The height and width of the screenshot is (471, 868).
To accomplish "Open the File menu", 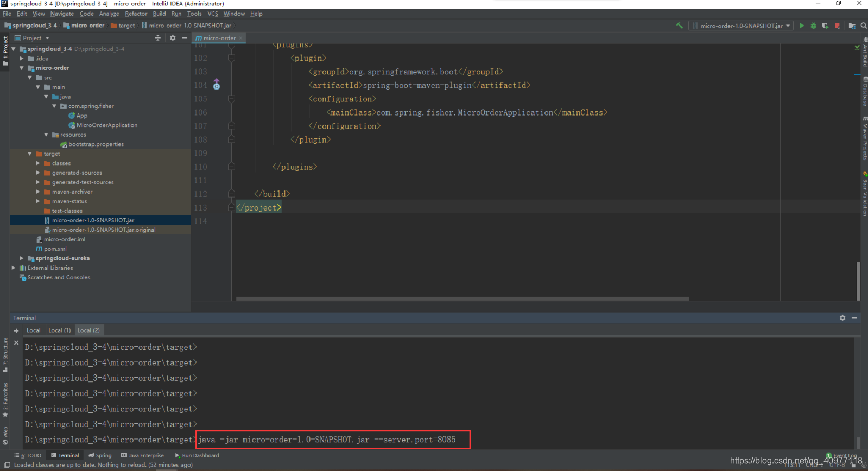I will coord(7,14).
